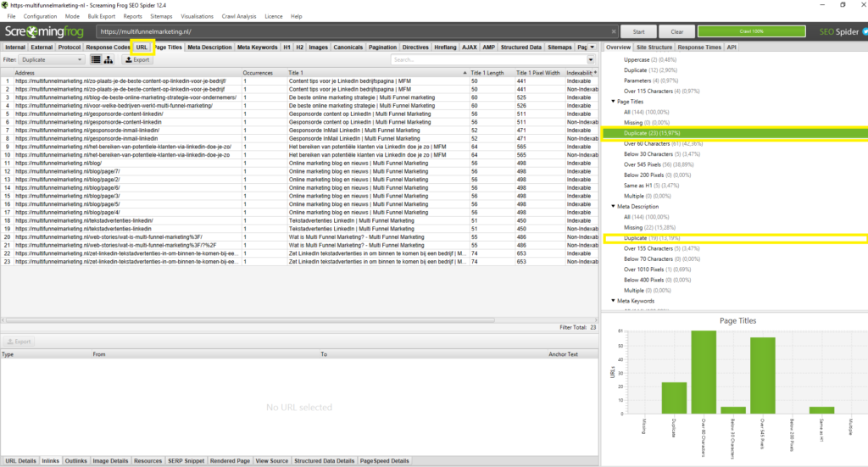Collapse the Page Titles tree section
The height and width of the screenshot is (467, 868).
pyautogui.click(x=613, y=101)
